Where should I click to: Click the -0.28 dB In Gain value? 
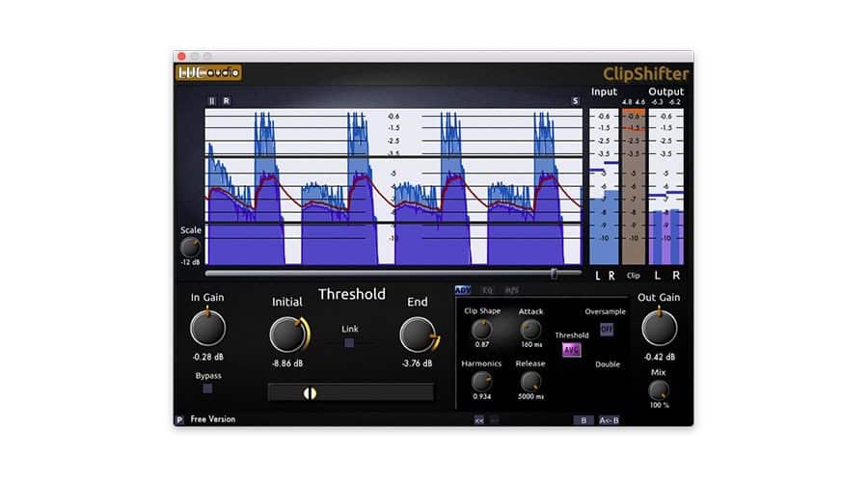point(208,357)
